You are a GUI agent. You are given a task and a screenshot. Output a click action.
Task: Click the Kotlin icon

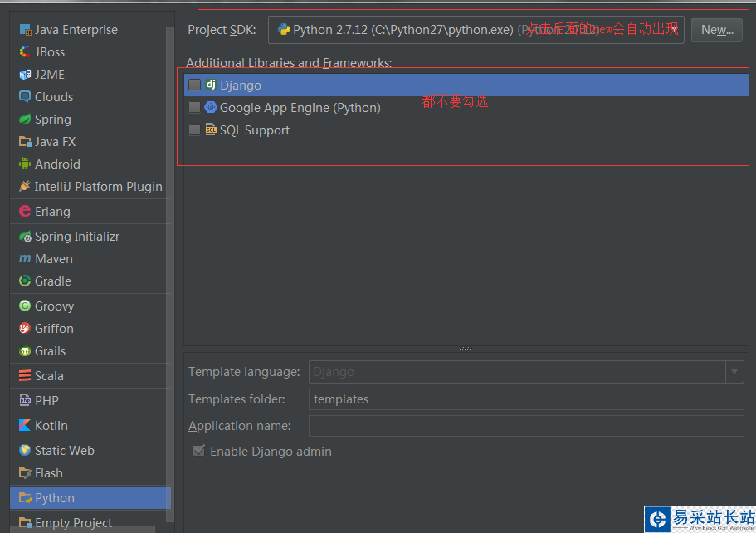(25, 425)
